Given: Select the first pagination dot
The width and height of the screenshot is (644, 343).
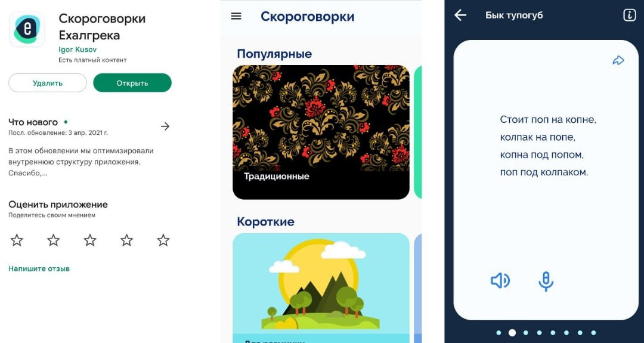Looking at the screenshot, I should point(499,333).
